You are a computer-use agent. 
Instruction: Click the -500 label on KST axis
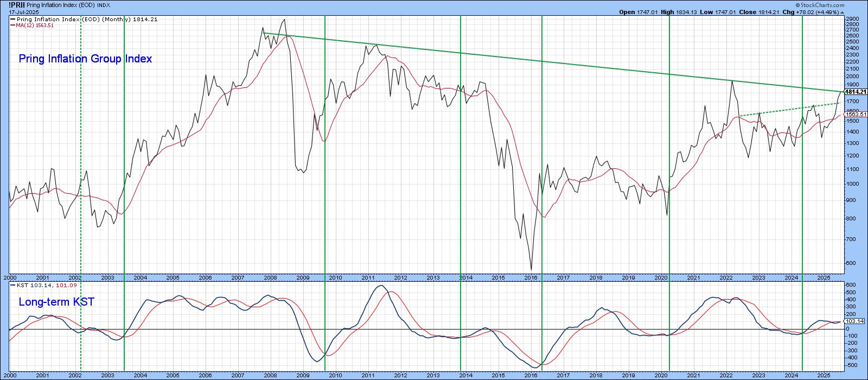click(851, 364)
